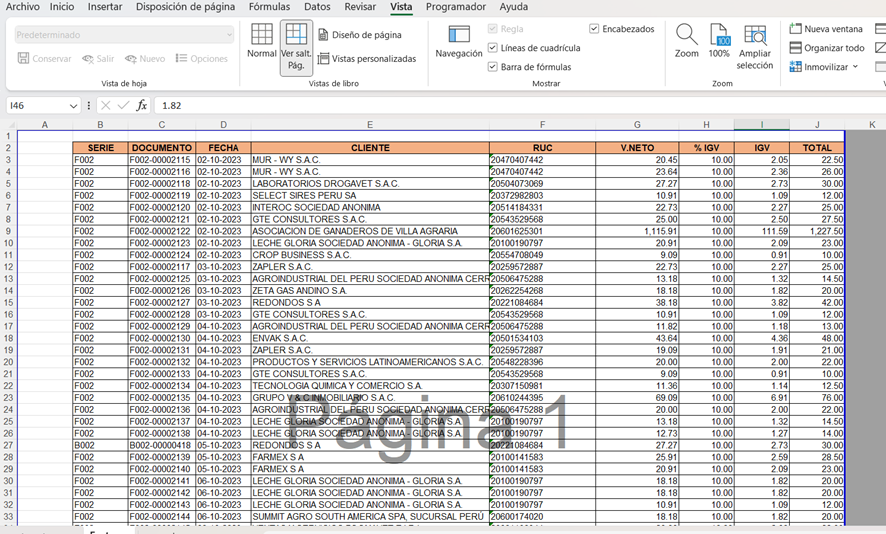Toggle the Encabezados checkbox
Image resolution: width=886 pixels, height=534 pixels.
(595, 29)
